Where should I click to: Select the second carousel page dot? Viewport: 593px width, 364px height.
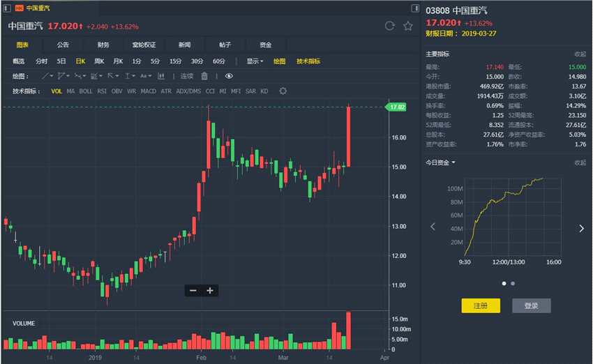[513, 283]
